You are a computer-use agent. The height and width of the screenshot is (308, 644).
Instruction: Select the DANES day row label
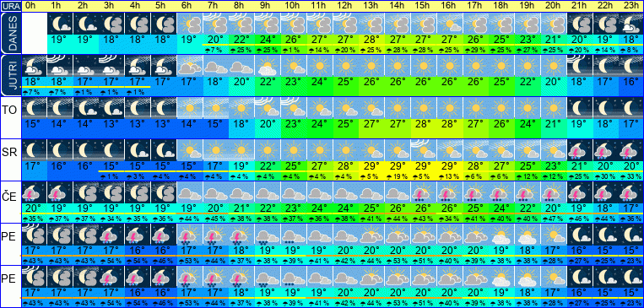(10, 33)
